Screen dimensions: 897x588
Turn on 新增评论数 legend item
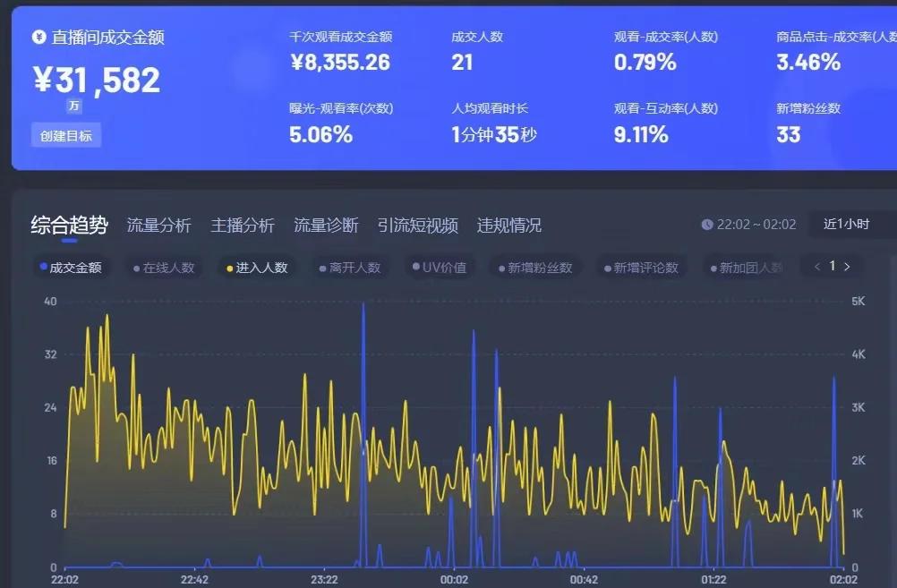641,268
